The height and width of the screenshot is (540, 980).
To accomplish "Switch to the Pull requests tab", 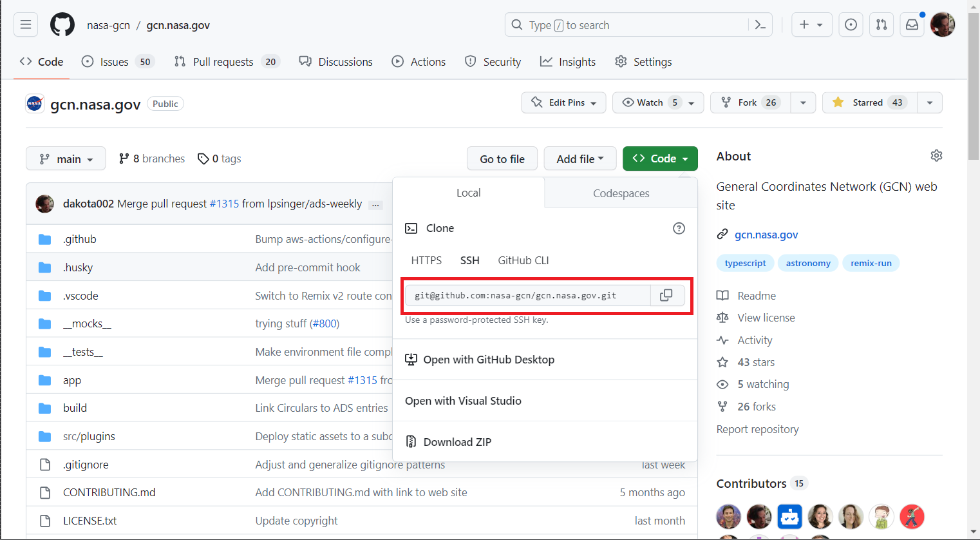I will click(x=227, y=62).
